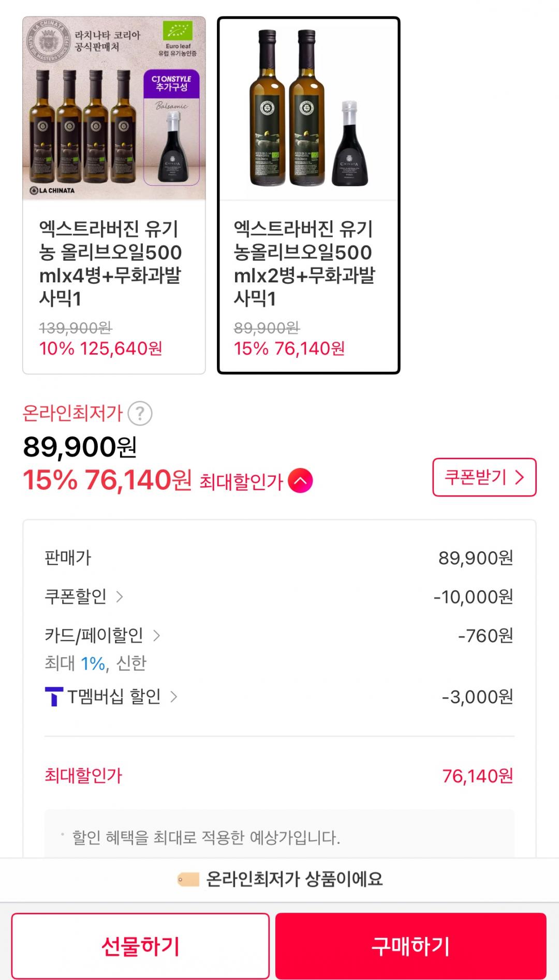559x980 pixels.
Task: Tap the 선물하기 button
Action: [140, 945]
